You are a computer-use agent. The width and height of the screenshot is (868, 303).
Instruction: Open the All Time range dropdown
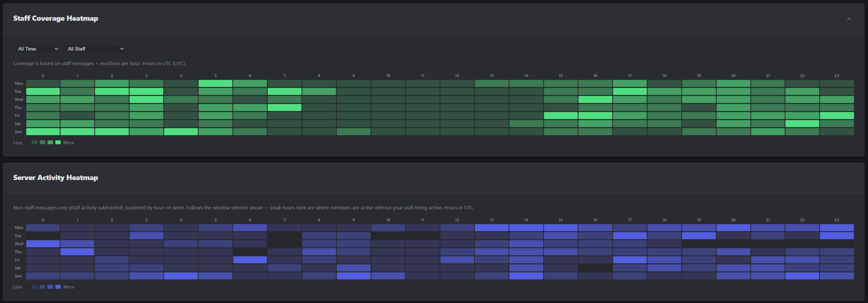pyautogui.click(x=36, y=49)
